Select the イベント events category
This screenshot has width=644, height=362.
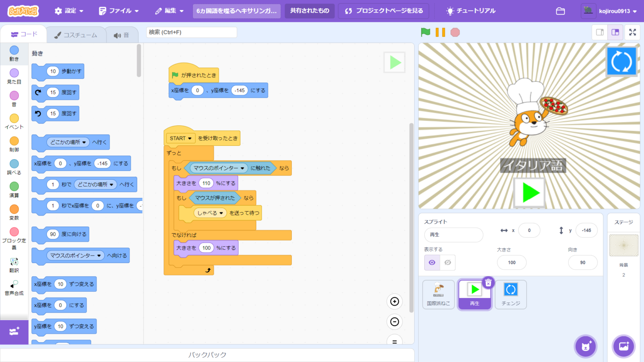pos(14,122)
